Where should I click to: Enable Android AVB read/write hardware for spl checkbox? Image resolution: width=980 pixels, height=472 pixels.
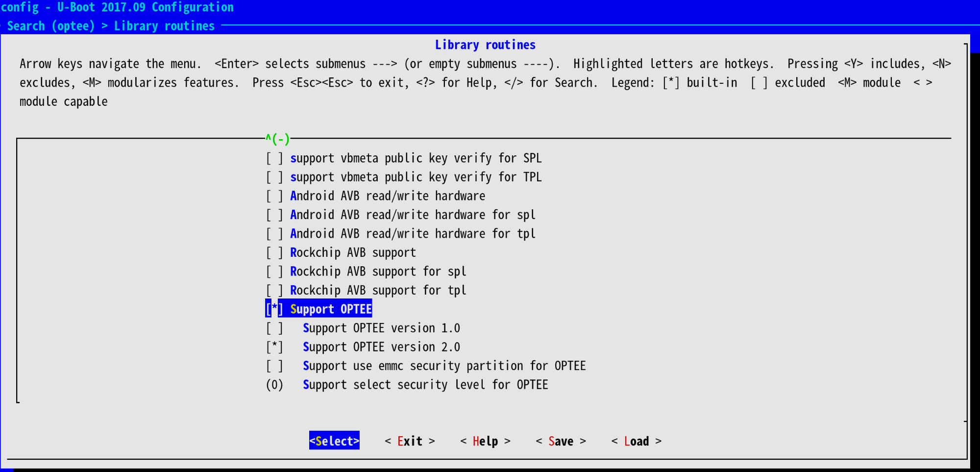274,215
